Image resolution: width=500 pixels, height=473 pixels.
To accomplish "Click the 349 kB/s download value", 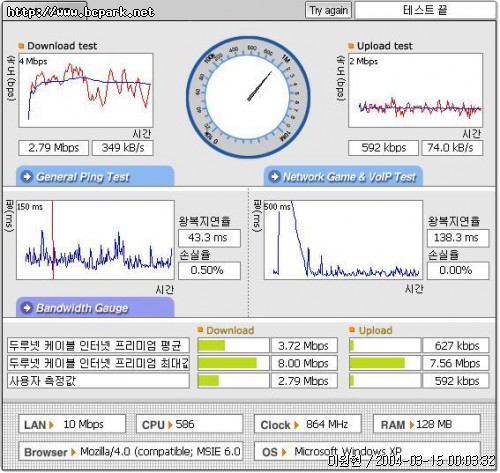I will click(123, 148).
